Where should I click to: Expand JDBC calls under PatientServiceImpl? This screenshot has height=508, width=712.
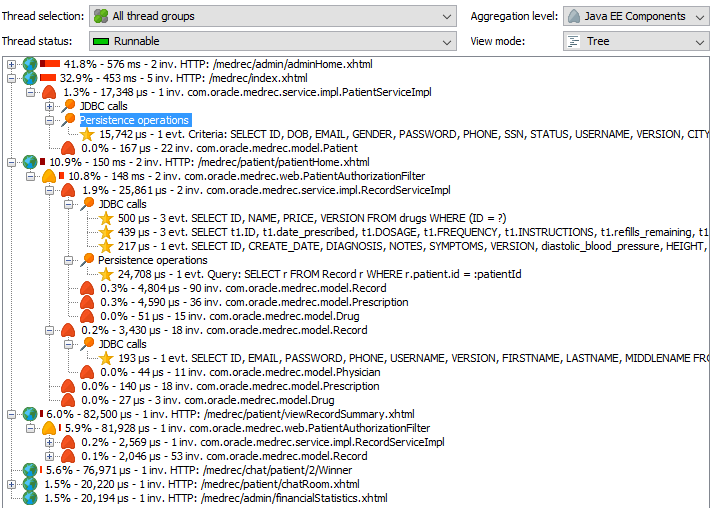(x=49, y=106)
